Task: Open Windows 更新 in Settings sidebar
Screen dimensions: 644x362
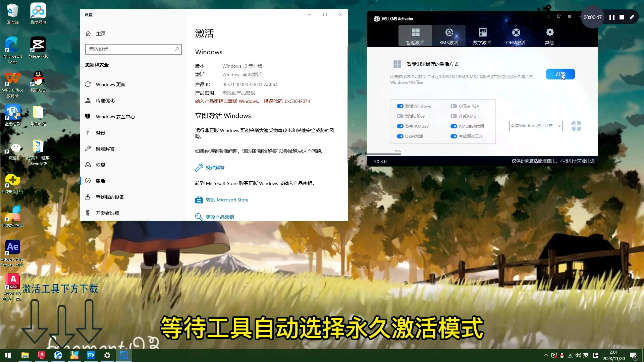Action: click(x=132, y=84)
